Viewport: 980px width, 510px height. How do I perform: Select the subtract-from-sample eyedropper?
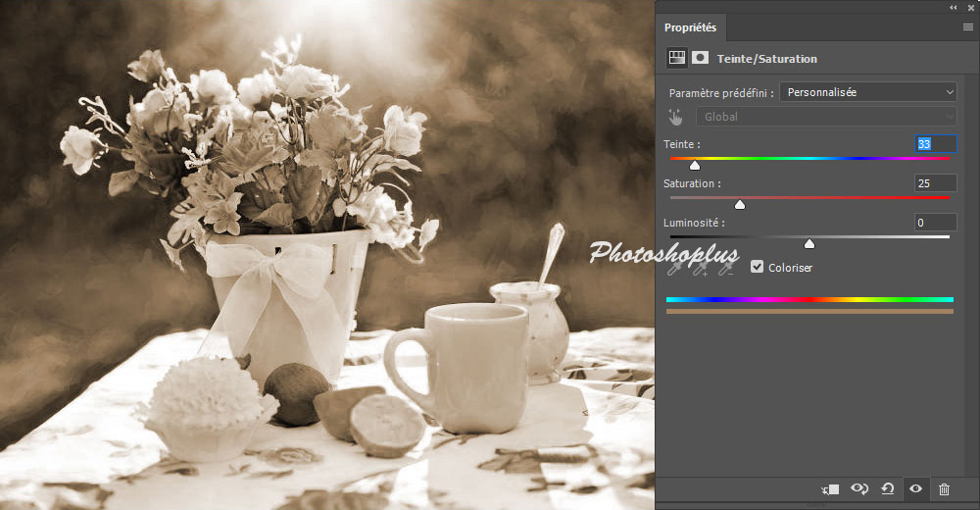725,267
